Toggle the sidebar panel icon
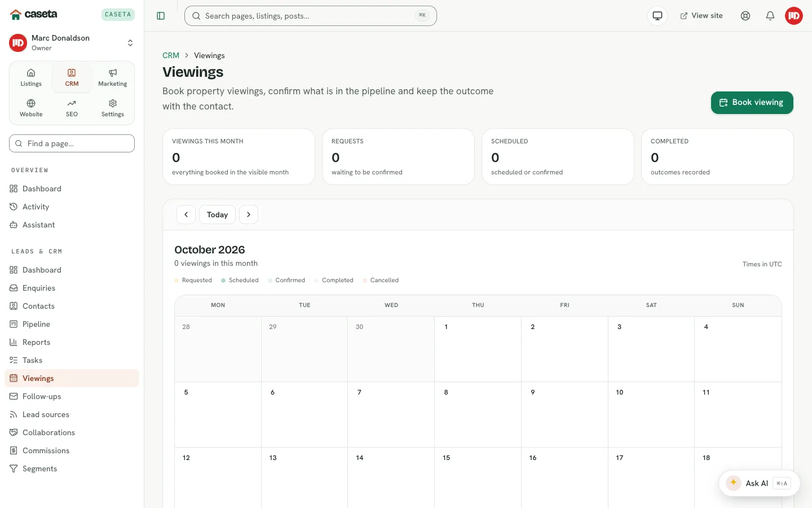The width and height of the screenshot is (812, 508). click(x=161, y=16)
